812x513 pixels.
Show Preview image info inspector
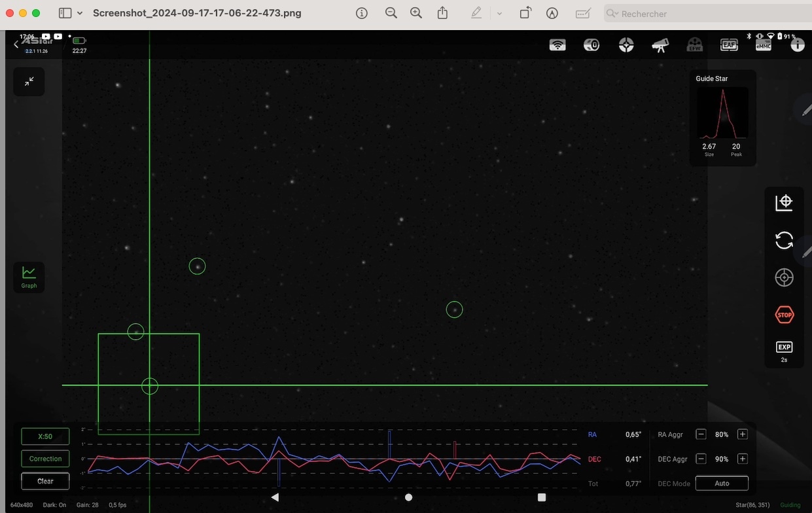click(361, 13)
